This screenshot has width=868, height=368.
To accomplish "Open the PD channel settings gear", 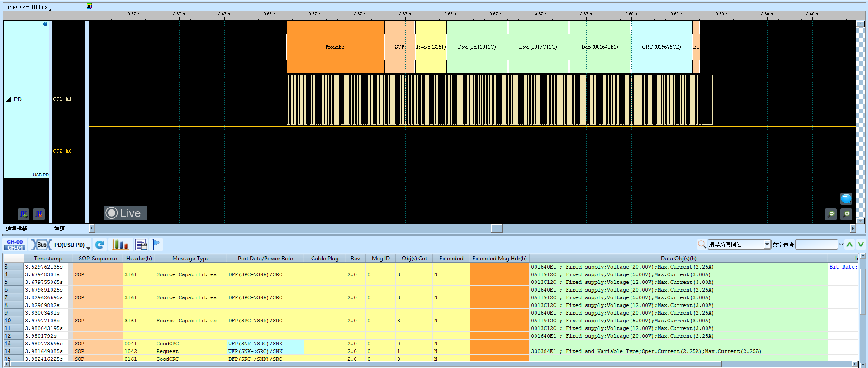I will 45,24.
